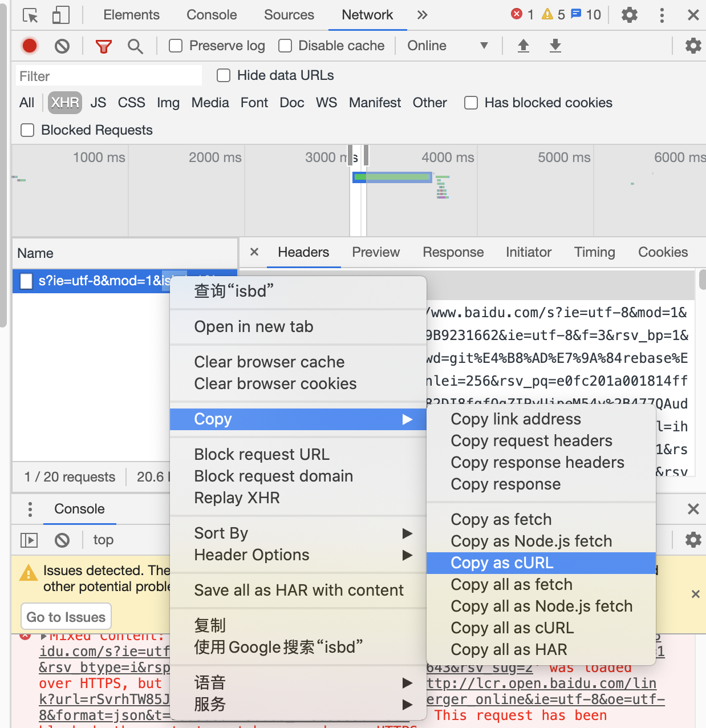Import HAR file using upload icon

pos(523,46)
